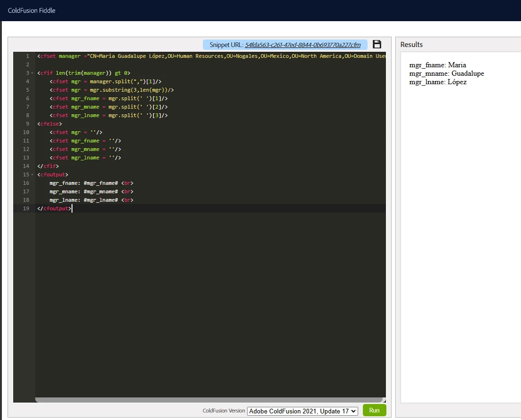Click the closing cfoutput tag on line 19
Screen dimensions: 521x420
pos(54,208)
